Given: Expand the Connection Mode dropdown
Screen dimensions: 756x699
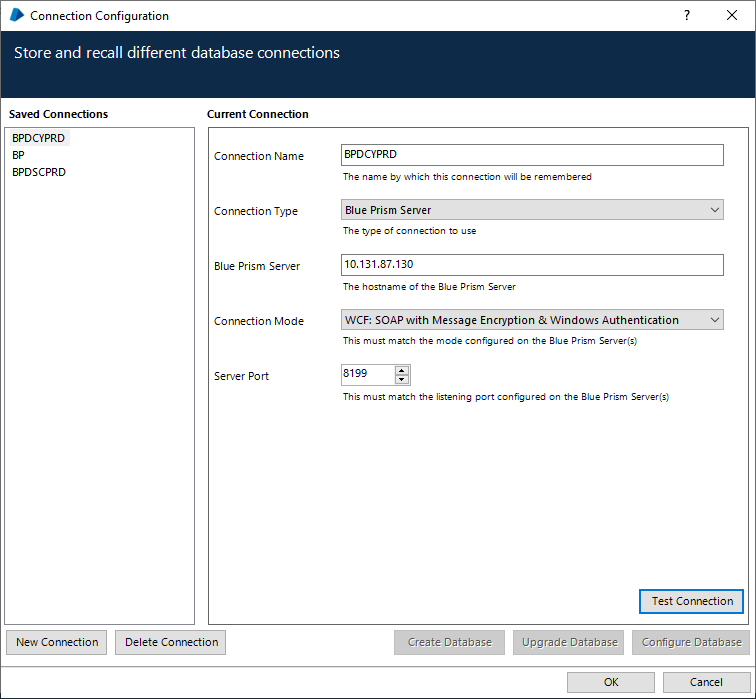Looking at the screenshot, I should point(531,320).
